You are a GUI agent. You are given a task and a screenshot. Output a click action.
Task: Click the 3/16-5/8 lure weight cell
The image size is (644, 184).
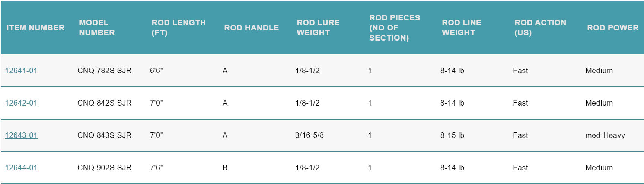[x=309, y=135]
